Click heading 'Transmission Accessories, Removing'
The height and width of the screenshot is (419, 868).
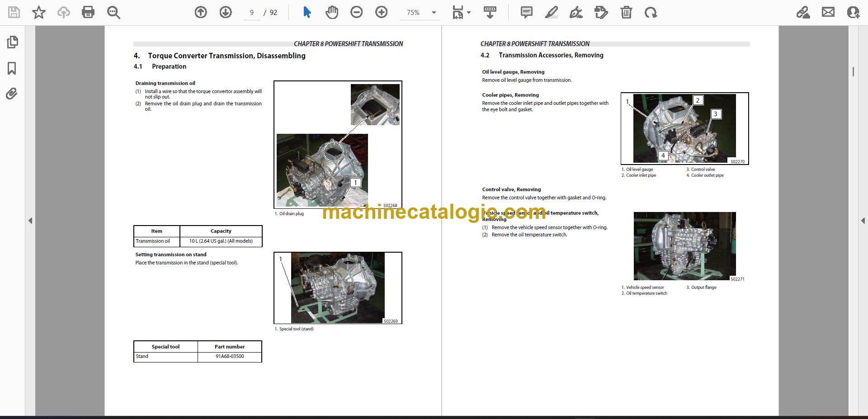click(551, 55)
